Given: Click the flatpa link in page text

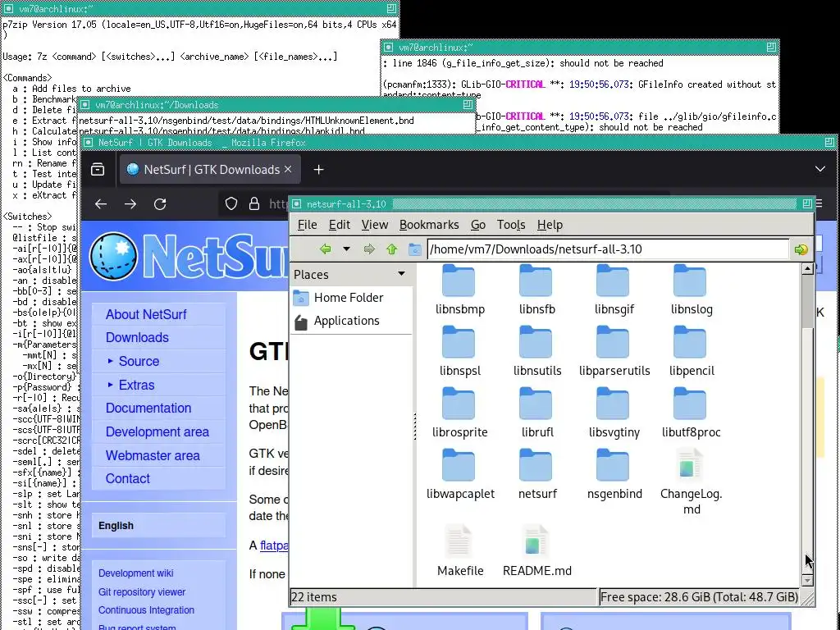Looking at the screenshot, I should [274, 546].
